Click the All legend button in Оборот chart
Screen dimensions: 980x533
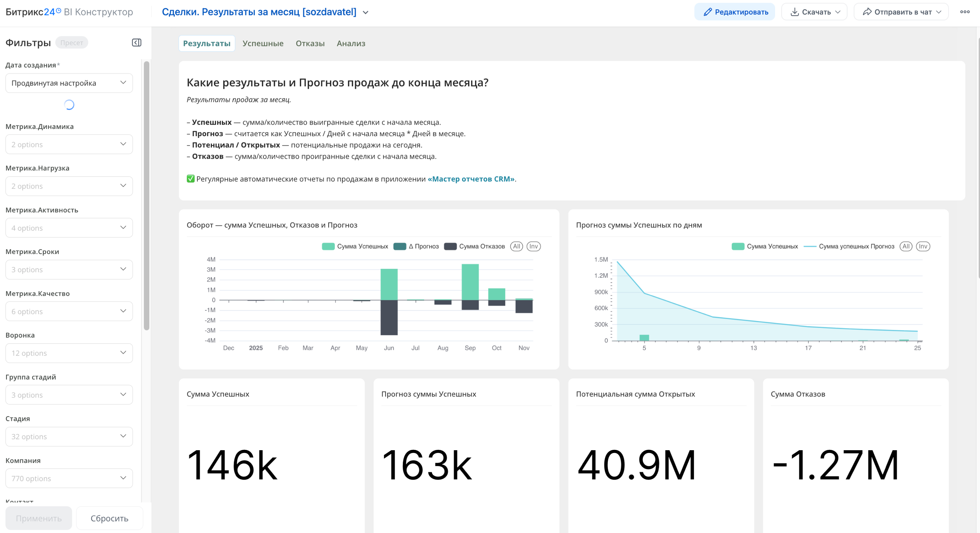coord(516,246)
